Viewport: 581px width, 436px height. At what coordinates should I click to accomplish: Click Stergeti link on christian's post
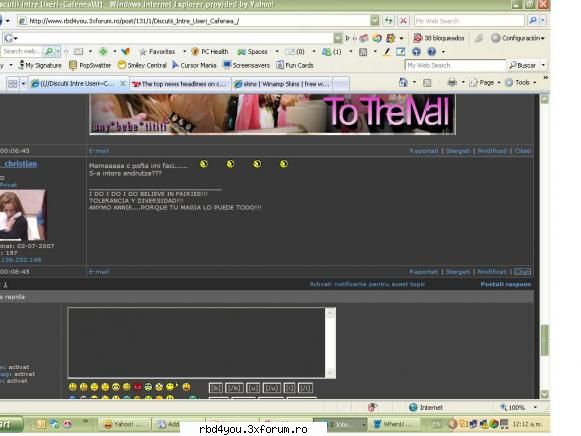point(458,272)
